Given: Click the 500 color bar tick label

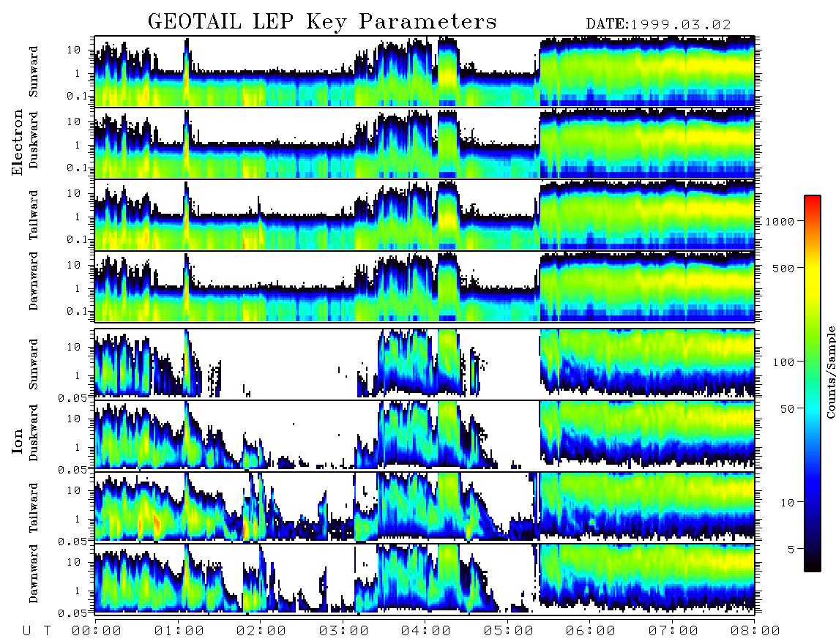Looking at the screenshot, I should point(783,268).
